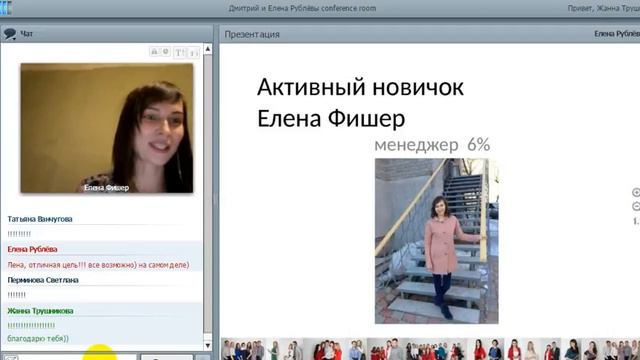
Task: Click message 'благодарю тебя))'
Action: tap(38, 338)
